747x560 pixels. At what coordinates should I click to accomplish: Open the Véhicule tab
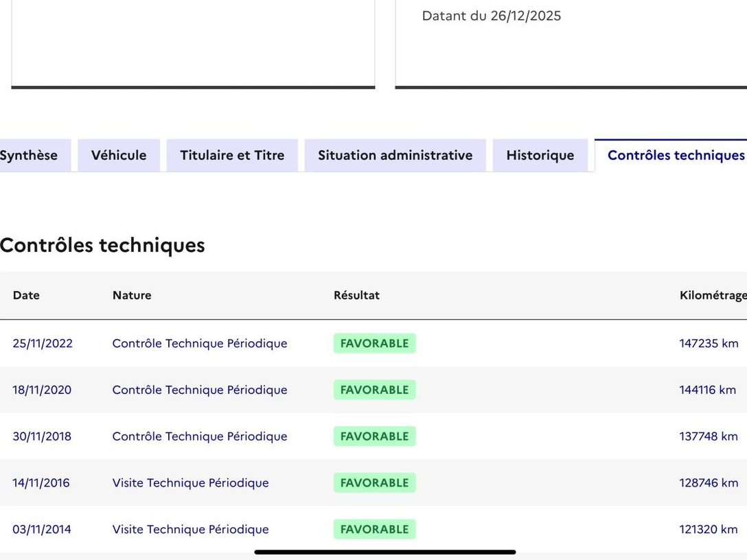(119, 155)
